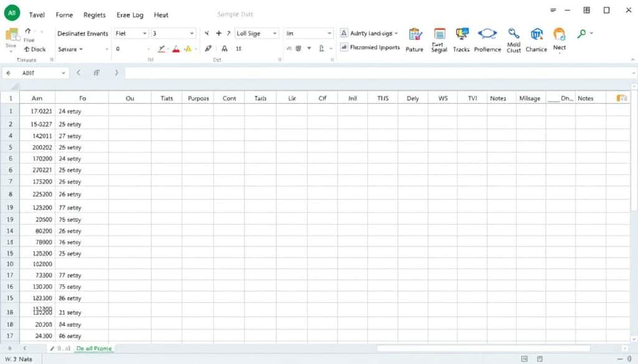Open the Mold Clust magnifier icon
This screenshot has height=364, width=638.
tap(513, 34)
